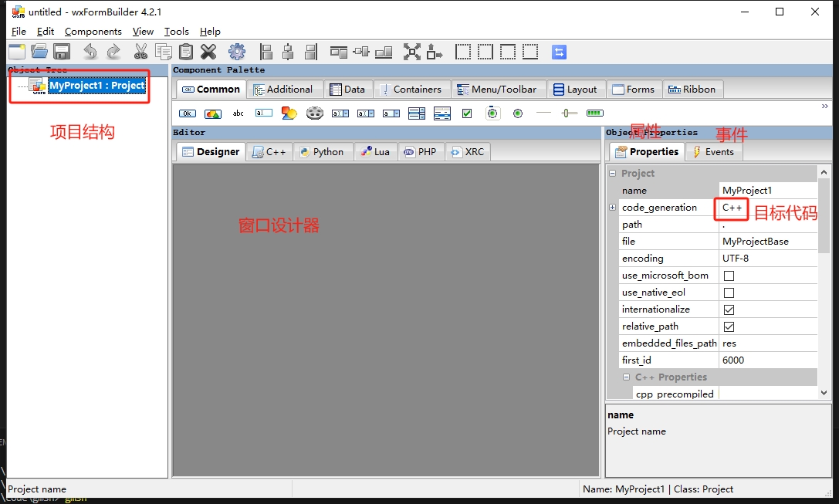The width and height of the screenshot is (839, 504).
Task: Save the project using the floppy icon
Action: pyautogui.click(x=62, y=52)
